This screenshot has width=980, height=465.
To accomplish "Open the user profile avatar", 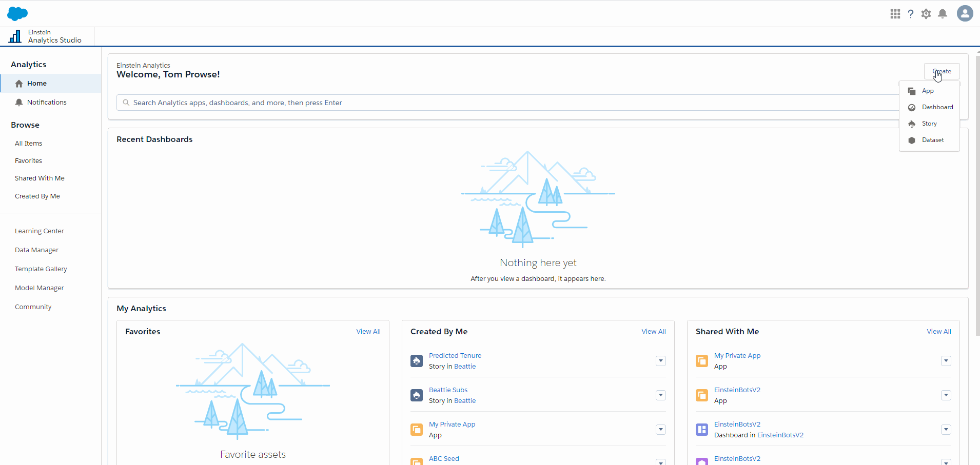I will coord(965,13).
